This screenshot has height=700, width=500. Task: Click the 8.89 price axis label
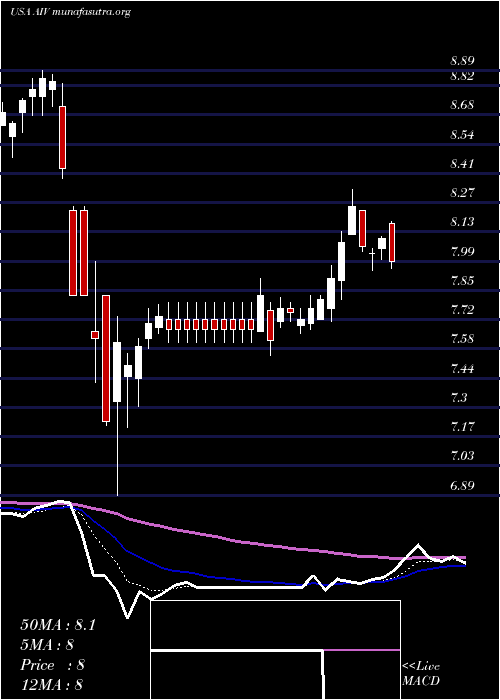tap(462, 61)
